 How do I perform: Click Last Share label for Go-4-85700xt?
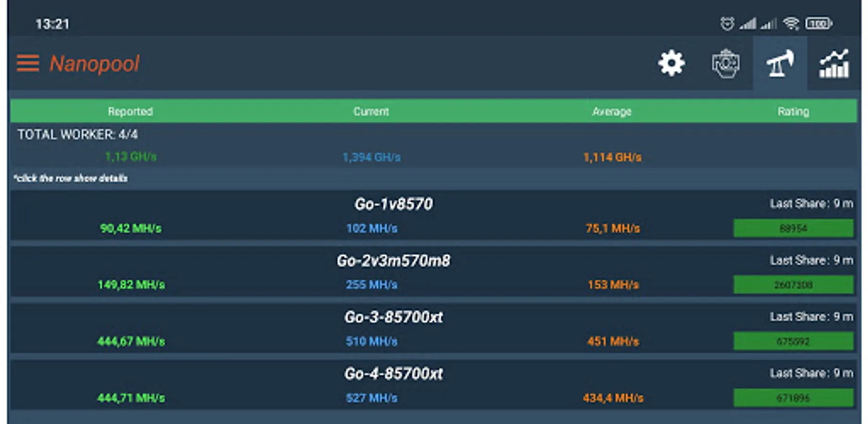(x=811, y=373)
